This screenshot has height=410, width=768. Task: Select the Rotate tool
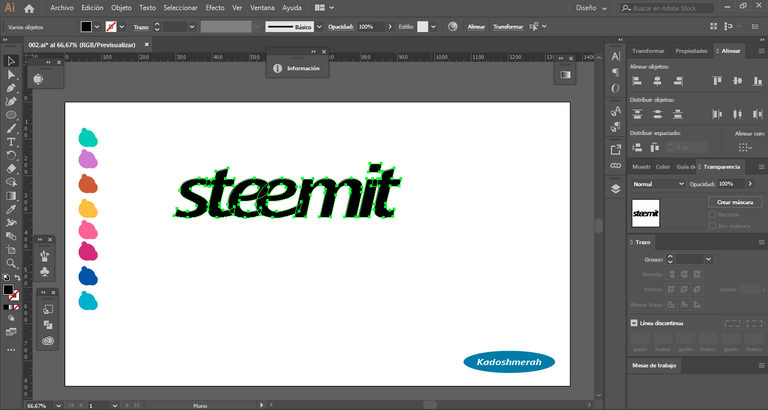point(11,155)
